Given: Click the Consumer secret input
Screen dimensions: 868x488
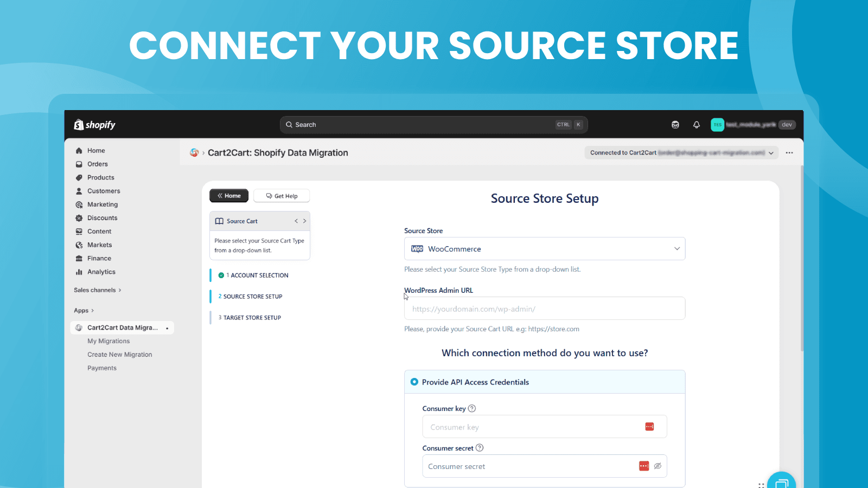Looking at the screenshot, I should point(545,466).
